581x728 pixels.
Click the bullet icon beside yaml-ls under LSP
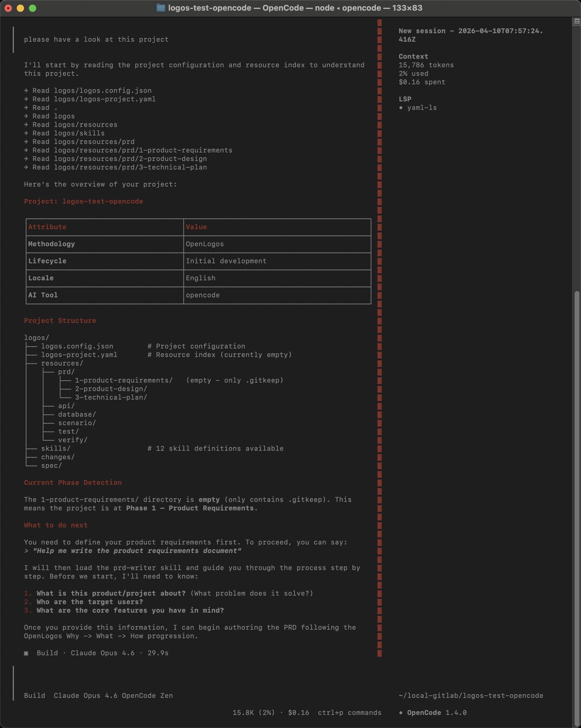(401, 108)
